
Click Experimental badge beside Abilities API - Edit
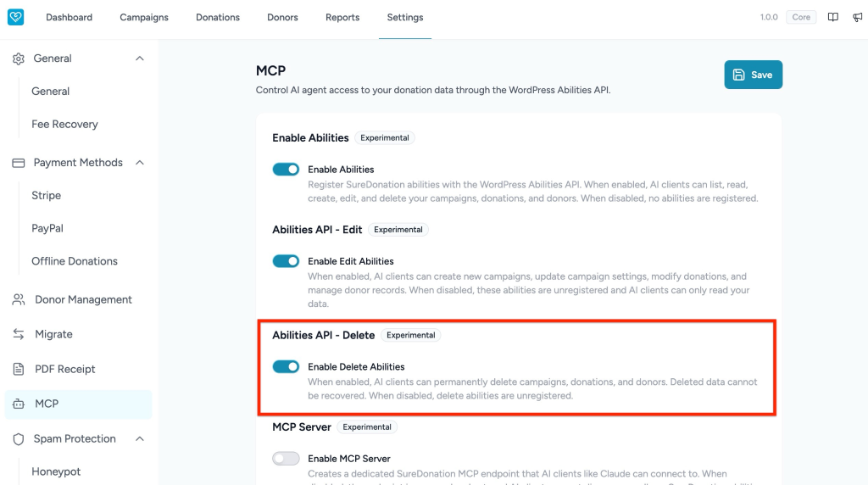[x=398, y=230]
